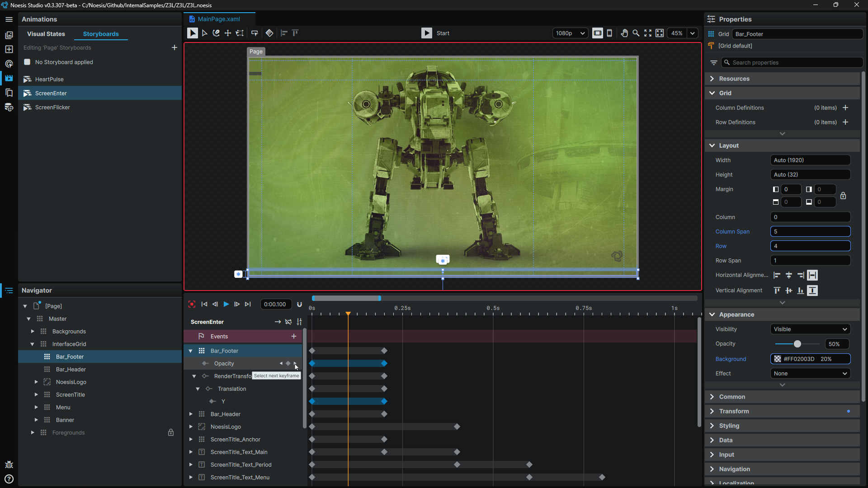Toggle the margin link lock
868x488 pixels.
[843, 196]
